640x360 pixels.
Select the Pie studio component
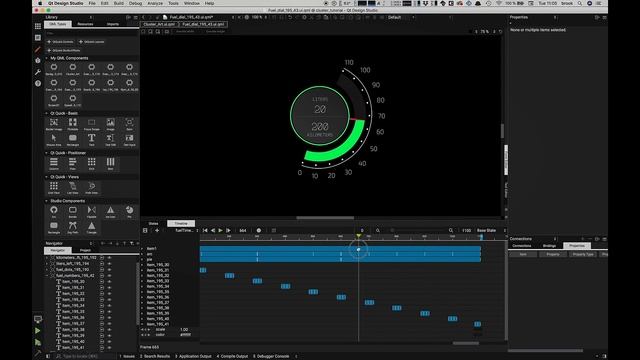[x=129, y=211]
